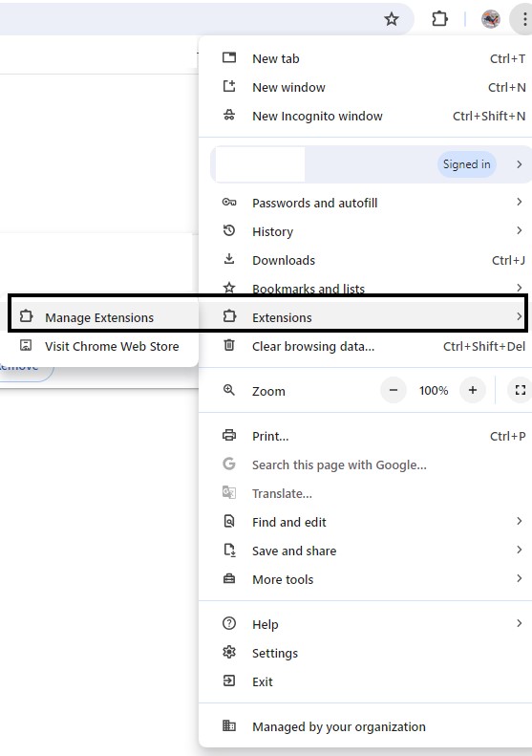This screenshot has width=532, height=756.
Task: Click the three-dot Chrome menu button
Action: tap(524, 19)
